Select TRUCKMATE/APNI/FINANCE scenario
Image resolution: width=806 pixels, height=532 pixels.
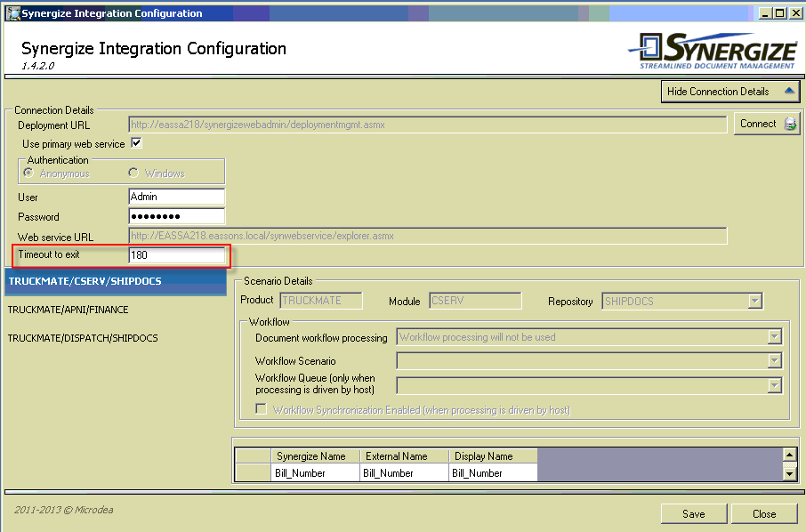(x=68, y=310)
